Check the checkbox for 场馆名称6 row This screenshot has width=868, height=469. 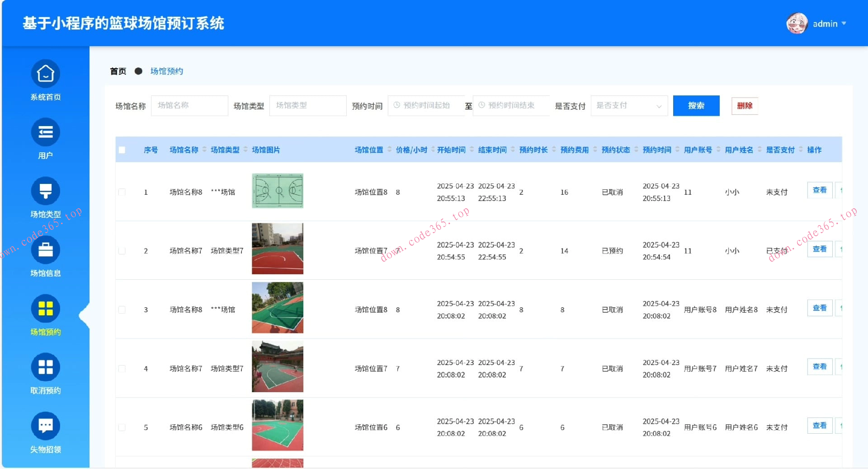click(121, 427)
